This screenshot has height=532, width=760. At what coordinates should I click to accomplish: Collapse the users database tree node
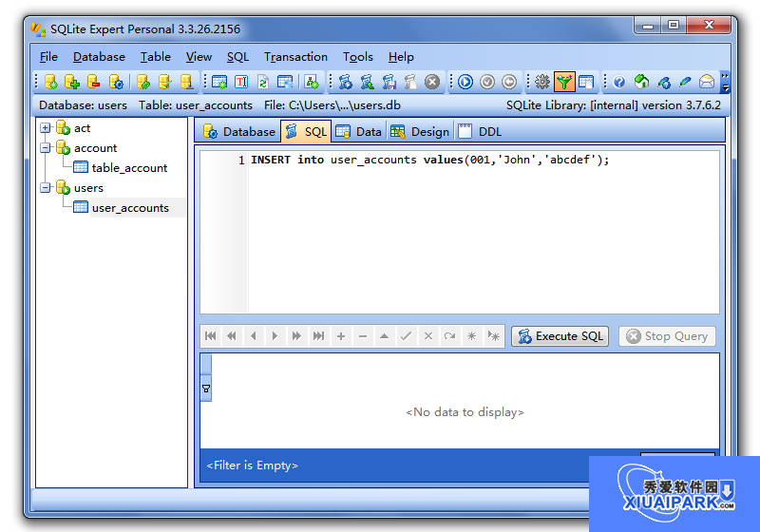pyautogui.click(x=45, y=187)
